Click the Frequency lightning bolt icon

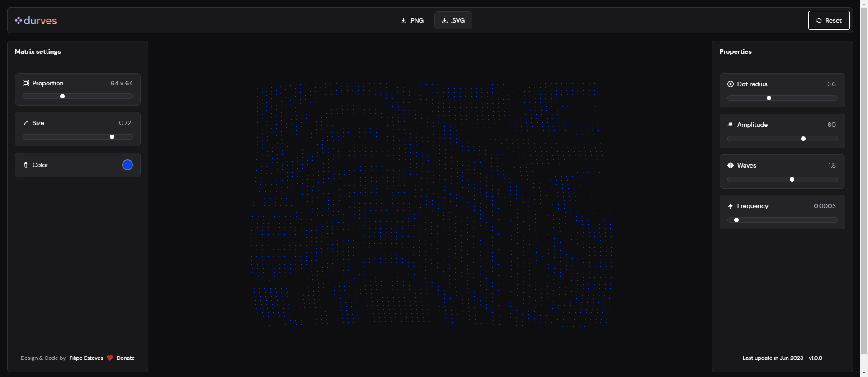pyautogui.click(x=731, y=206)
